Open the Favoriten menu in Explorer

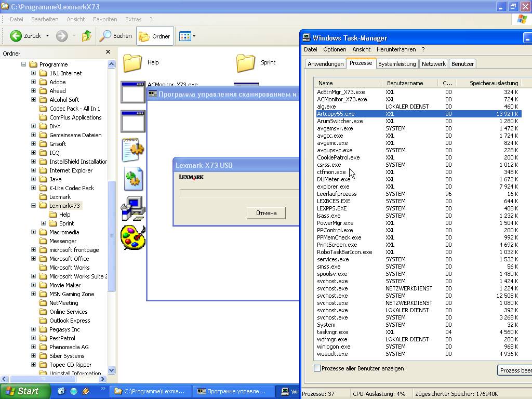click(x=105, y=19)
